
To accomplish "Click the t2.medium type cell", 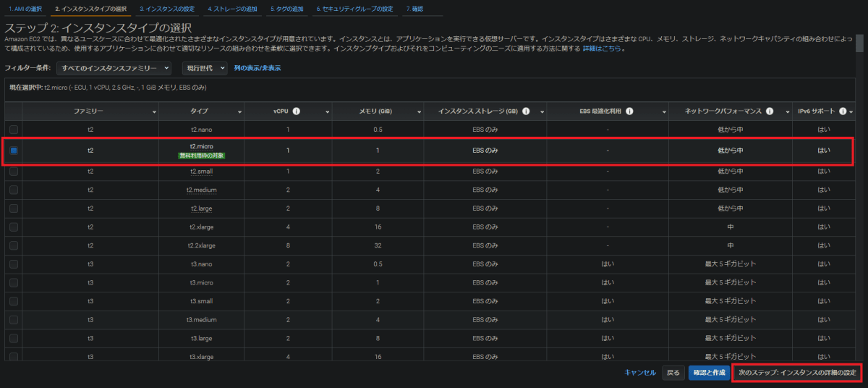I will point(202,190).
